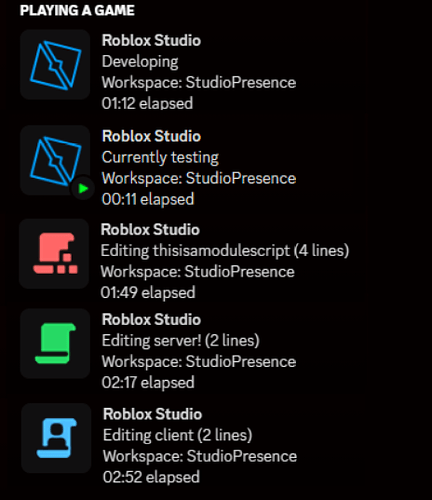The image size is (432, 500).
Task: Click the 01:12 elapsed timer
Action: tap(147, 103)
